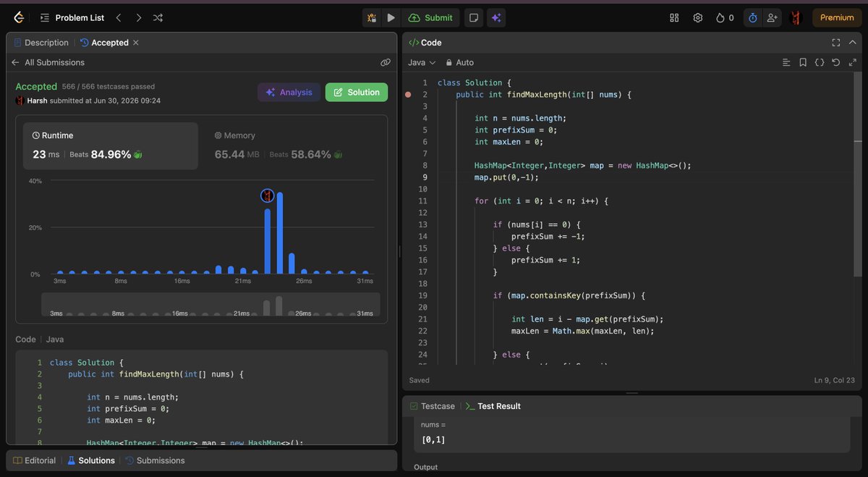Viewport: 868px width, 477px height.
Task: Open the Analysis button
Action: [289, 92]
